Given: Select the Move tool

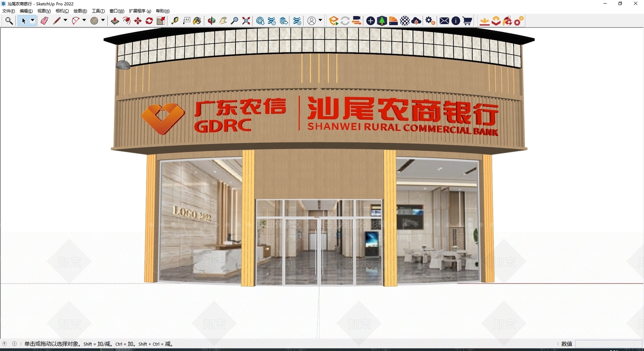Looking at the screenshot, I should [138, 21].
